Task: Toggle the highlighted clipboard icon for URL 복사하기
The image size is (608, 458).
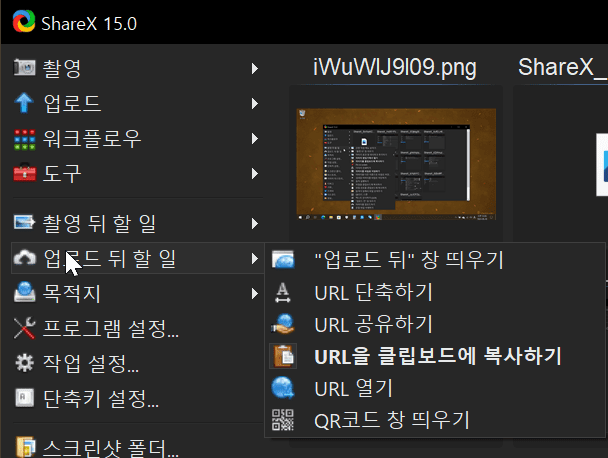Action: point(283,356)
